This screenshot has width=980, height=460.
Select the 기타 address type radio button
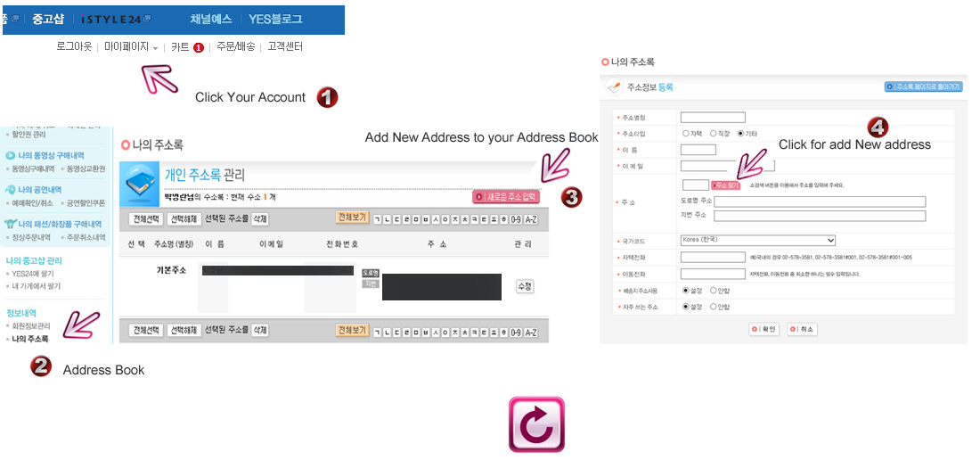click(x=740, y=133)
